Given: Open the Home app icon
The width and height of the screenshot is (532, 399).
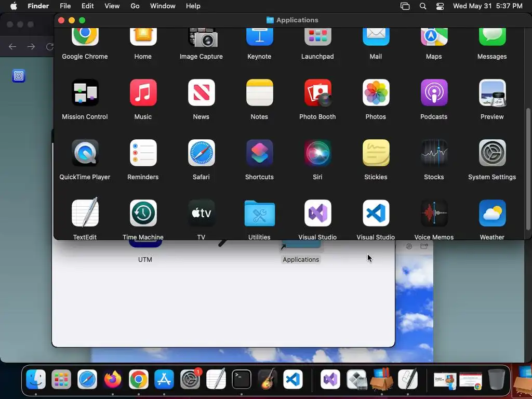Looking at the screenshot, I should [x=143, y=37].
